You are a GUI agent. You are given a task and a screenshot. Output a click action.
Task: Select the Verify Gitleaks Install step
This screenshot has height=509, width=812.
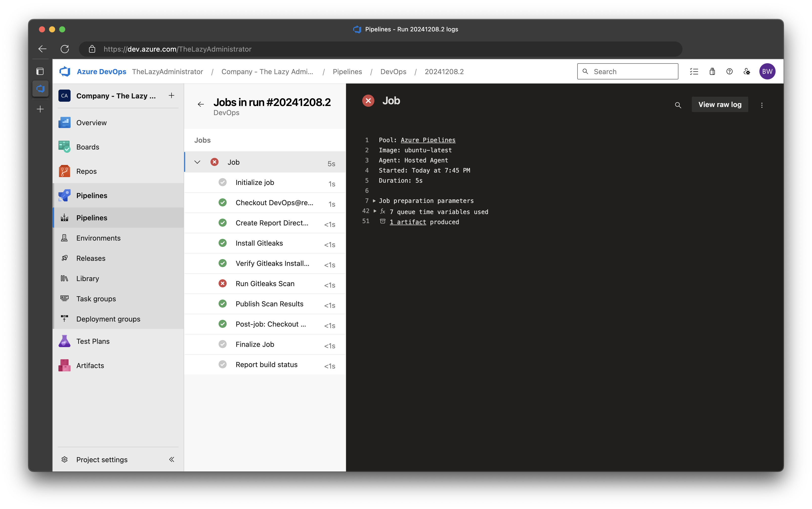[x=265, y=263]
